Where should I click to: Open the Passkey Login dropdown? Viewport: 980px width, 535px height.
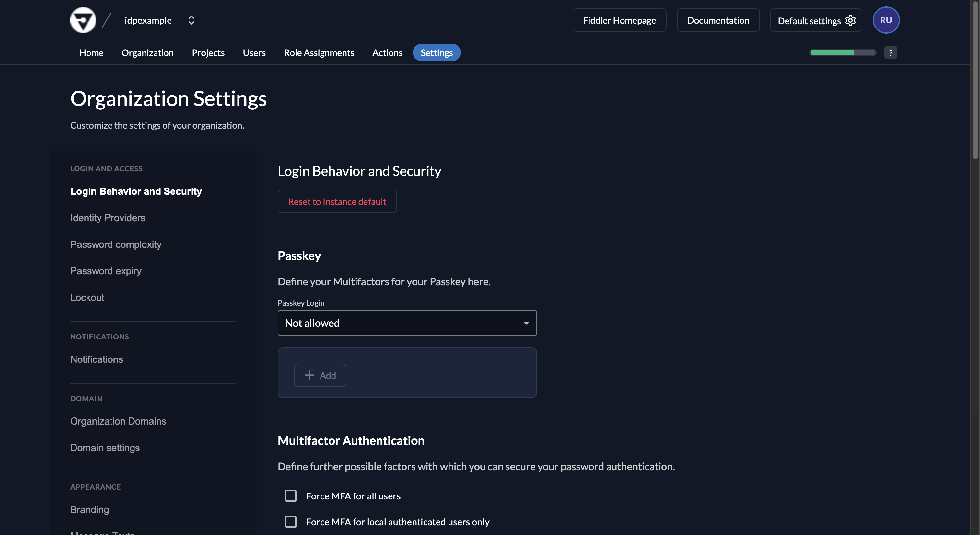407,323
